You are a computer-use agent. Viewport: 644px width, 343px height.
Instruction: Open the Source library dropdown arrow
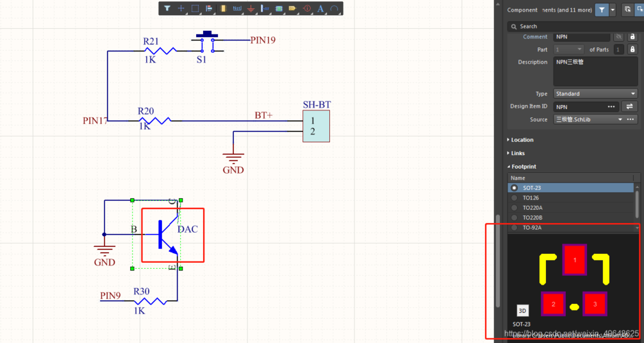pyautogui.click(x=620, y=119)
